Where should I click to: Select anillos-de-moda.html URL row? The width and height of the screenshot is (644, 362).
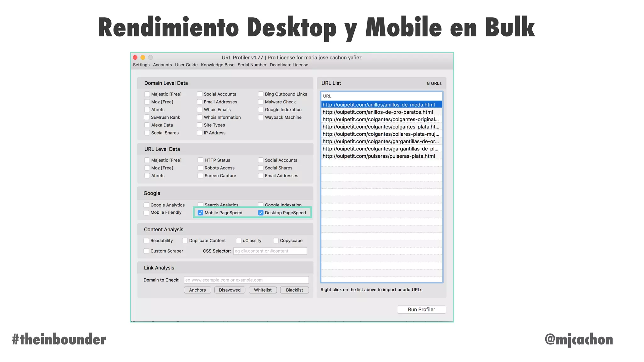[x=381, y=105]
